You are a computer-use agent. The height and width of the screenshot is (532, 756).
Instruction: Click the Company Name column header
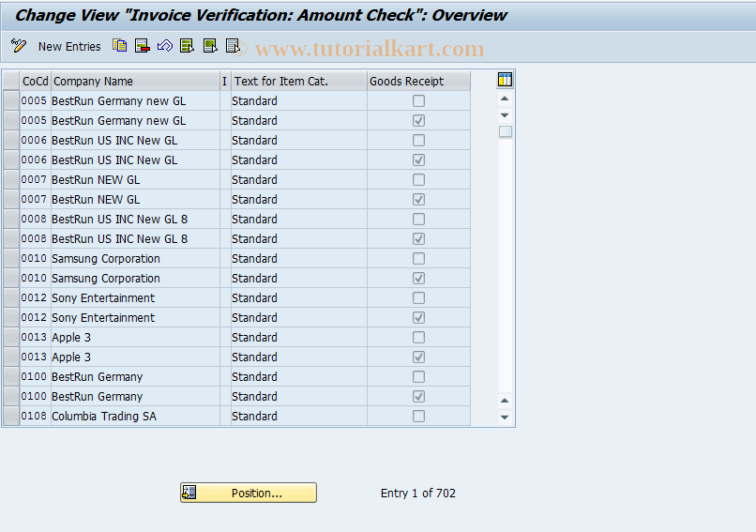click(x=135, y=81)
